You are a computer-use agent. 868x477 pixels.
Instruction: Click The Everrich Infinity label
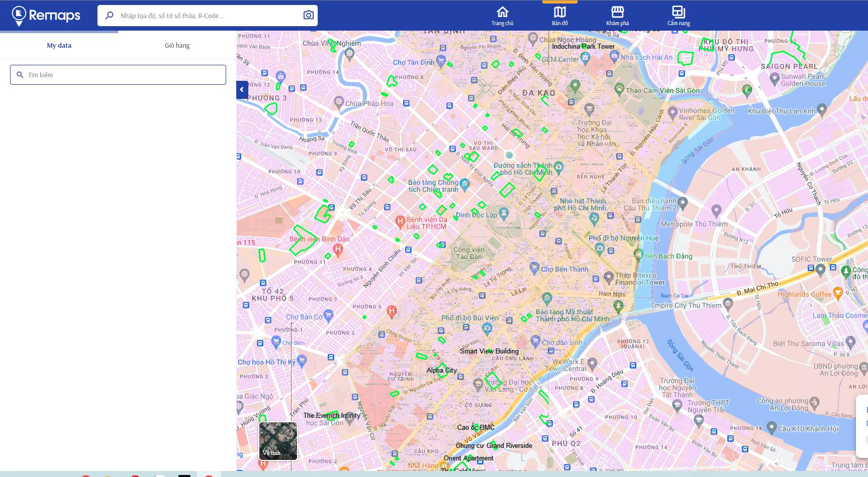coord(332,415)
